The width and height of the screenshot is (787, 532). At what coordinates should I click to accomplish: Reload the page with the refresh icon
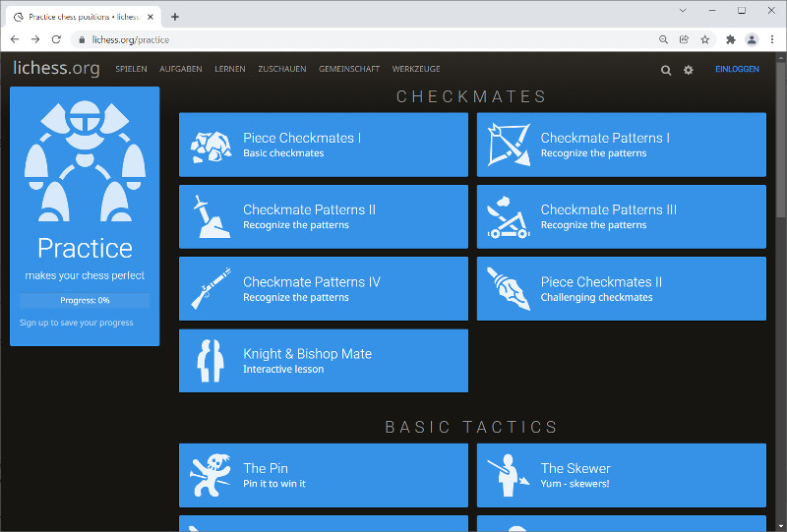(x=56, y=39)
